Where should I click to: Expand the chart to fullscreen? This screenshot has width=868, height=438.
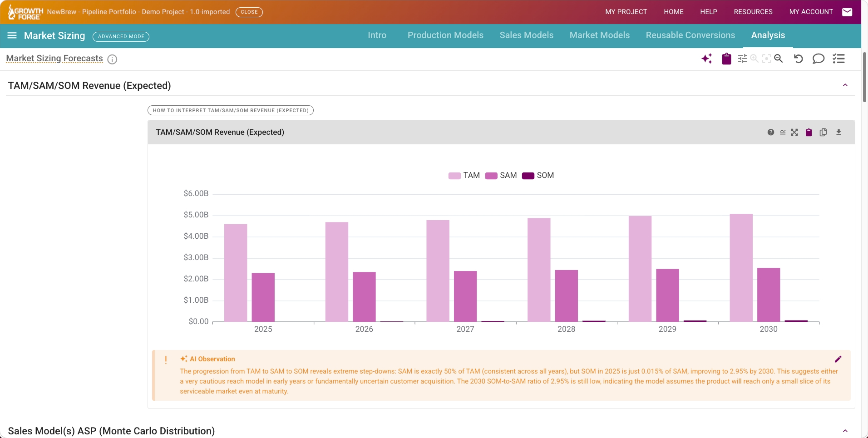pos(794,132)
